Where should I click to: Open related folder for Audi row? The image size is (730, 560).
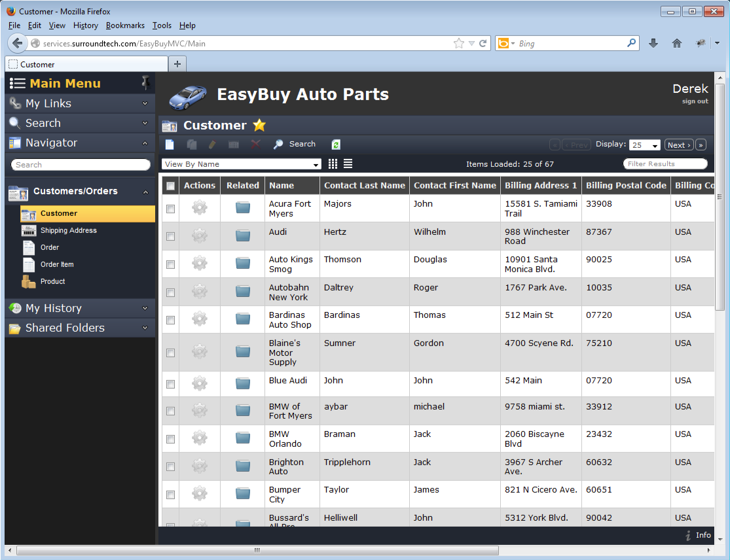tap(242, 236)
